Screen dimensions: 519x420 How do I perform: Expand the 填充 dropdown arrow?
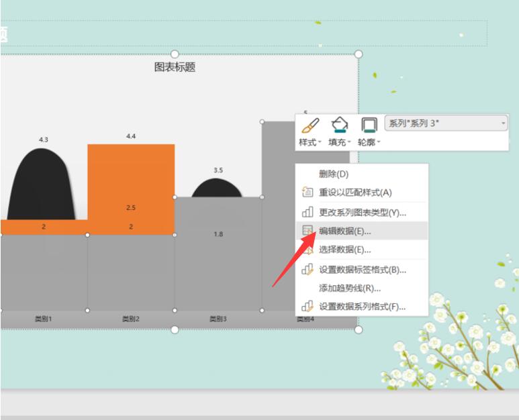tap(349, 142)
